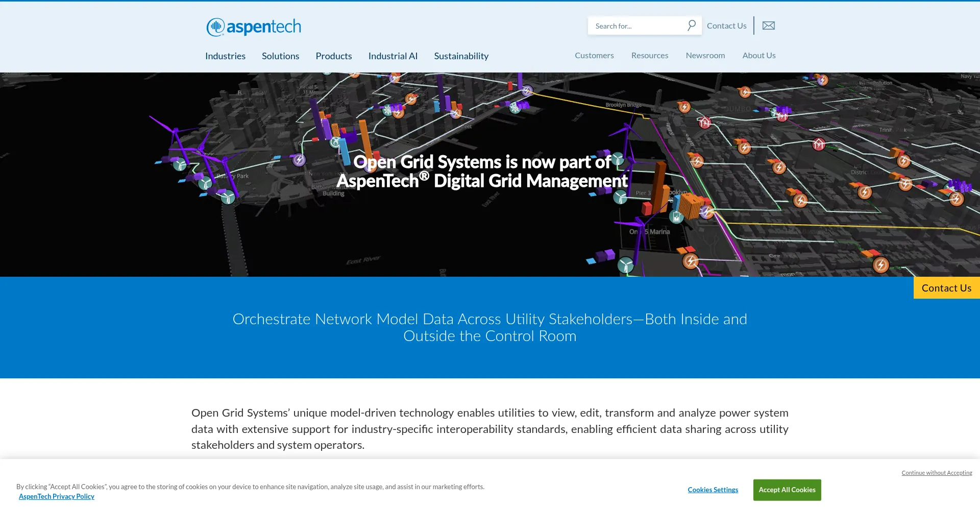Choose Continue without Accepting
The height and width of the screenshot is (507, 980).
coord(936,473)
